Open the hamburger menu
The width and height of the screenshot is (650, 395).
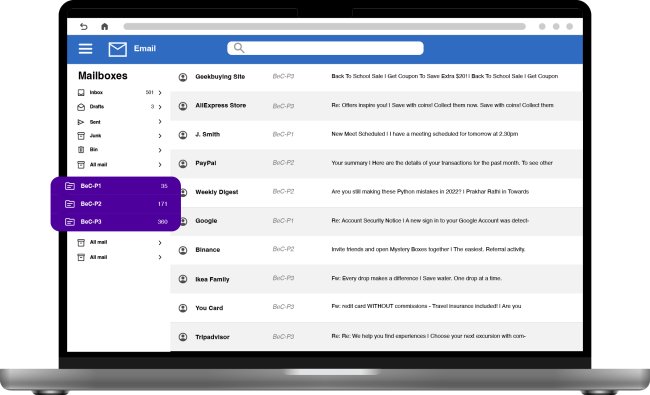(85, 48)
